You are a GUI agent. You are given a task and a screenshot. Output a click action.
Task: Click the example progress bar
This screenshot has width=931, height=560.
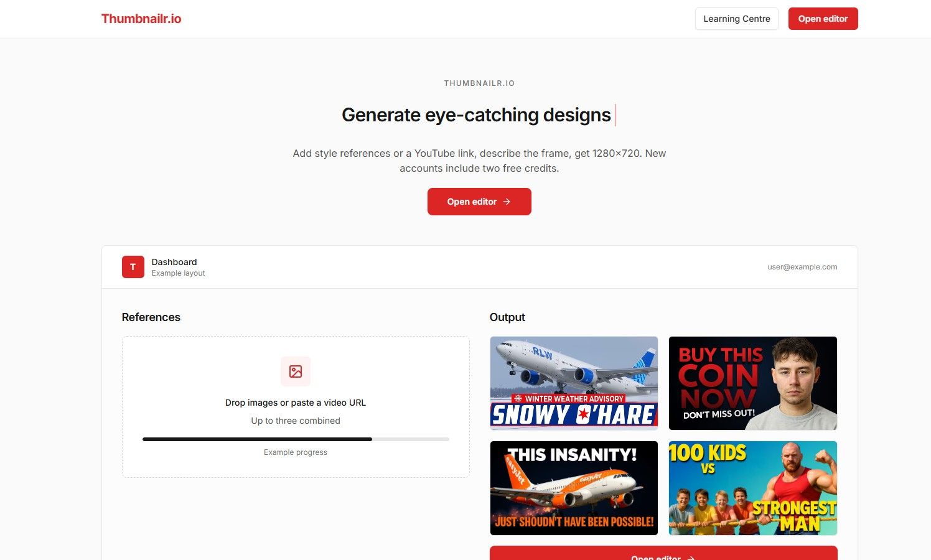pyautogui.click(x=296, y=439)
